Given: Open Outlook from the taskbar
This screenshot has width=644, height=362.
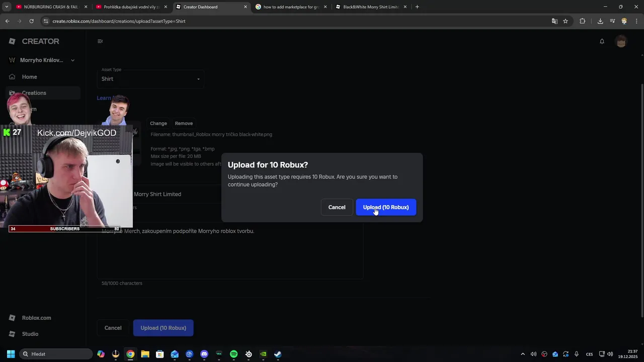Looking at the screenshot, I should click(x=175, y=354).
